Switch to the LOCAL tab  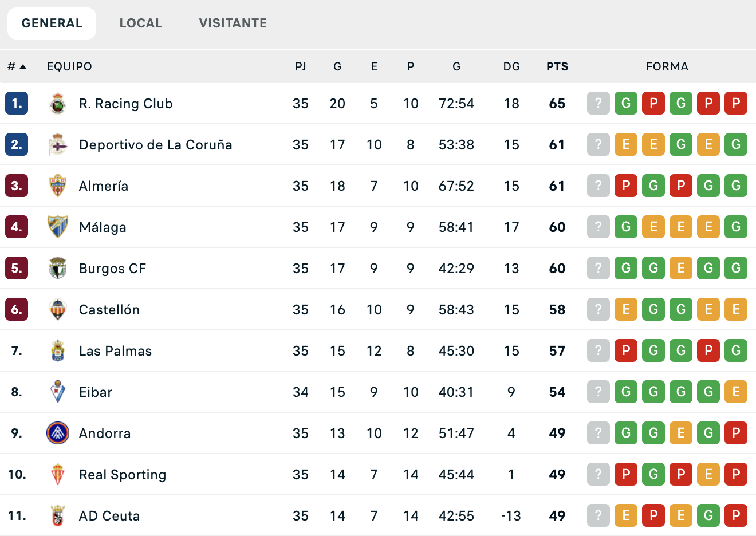tap(141, 23)
